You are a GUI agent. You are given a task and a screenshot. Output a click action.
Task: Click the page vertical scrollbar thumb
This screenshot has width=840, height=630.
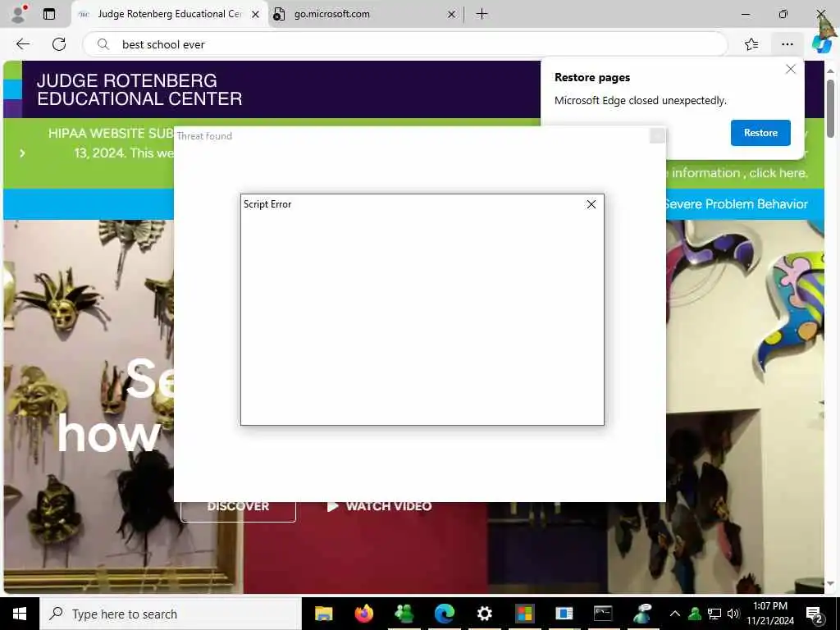(x=831, y=108)
